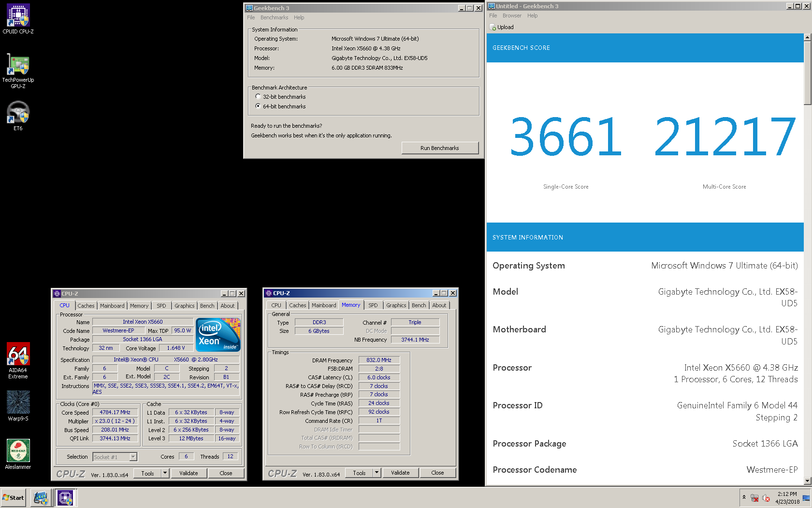
Task: Click the Name field Intel Xeon X5660
Action: pos(143,322)
